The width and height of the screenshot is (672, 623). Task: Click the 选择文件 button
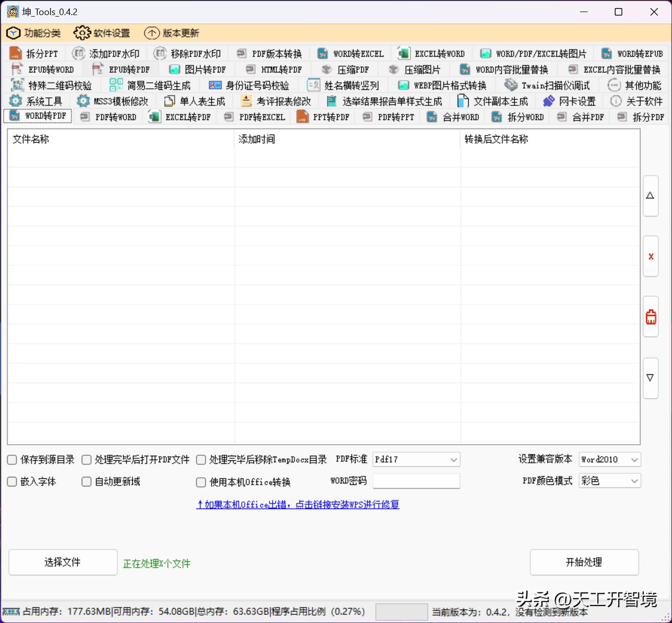62,562
